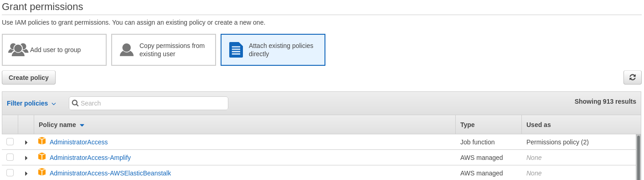Click the refresh policies icon button

click(632, 77)
